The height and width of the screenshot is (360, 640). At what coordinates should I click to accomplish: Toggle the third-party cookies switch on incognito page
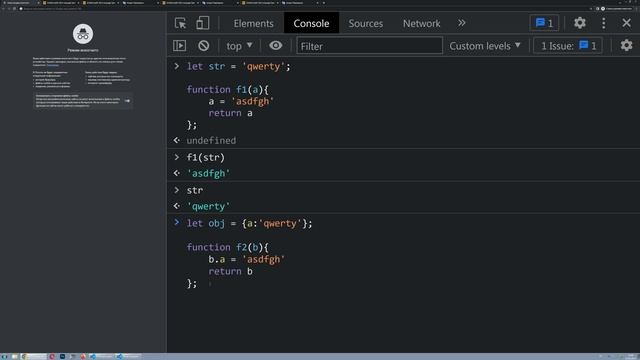click(x=127, y=101)
